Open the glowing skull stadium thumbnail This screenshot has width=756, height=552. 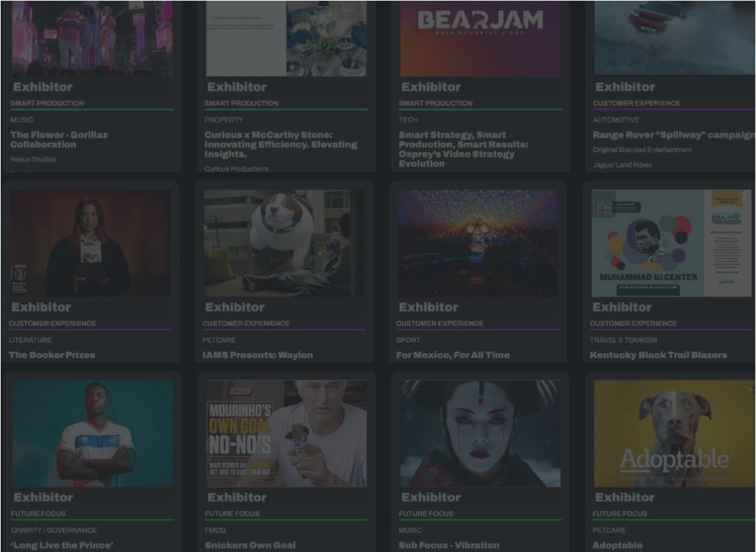pos(478,243)
